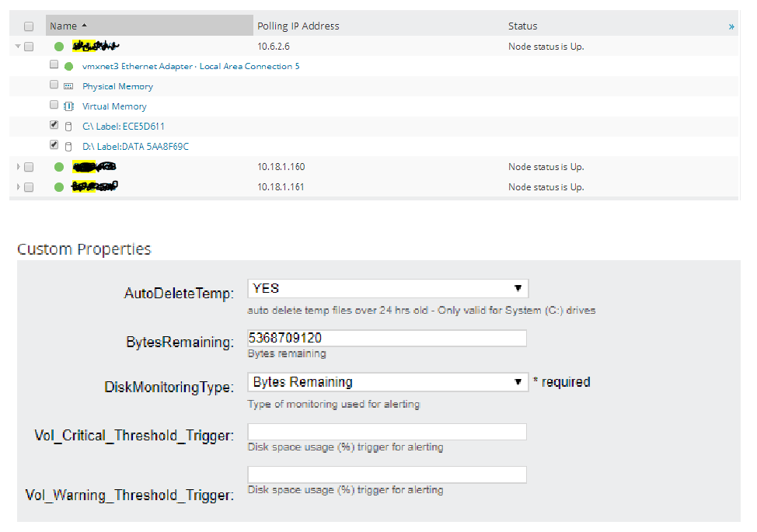Viewport: 757px width, 532px height.
Task: Expand the node row 10.18.1.160
Action: coord(19,167)
